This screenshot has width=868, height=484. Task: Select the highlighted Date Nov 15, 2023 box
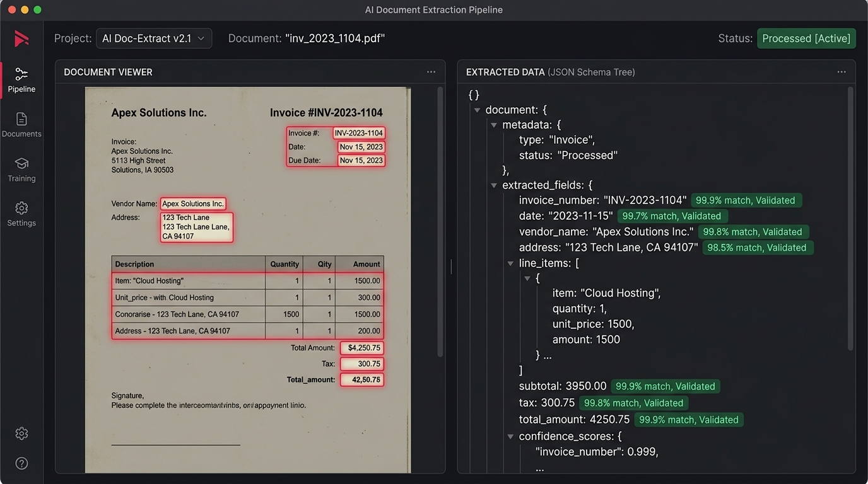(x=361, y=147)
